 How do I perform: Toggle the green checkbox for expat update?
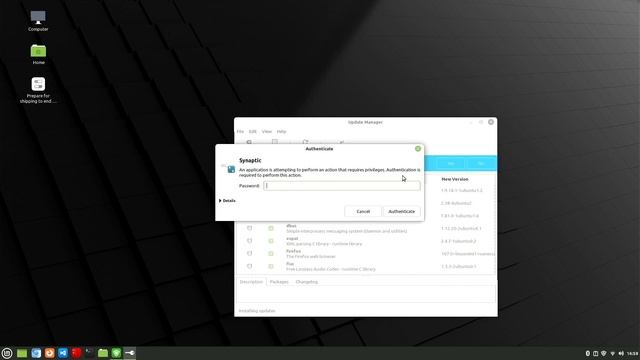click(x=271, y=241)
